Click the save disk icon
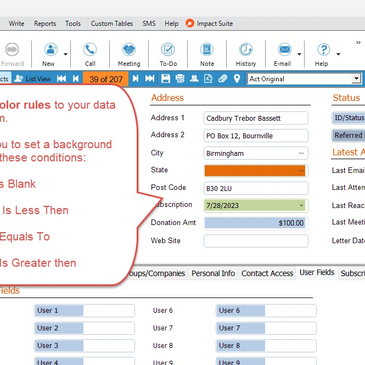The width and height of the screenshot is (365, 365). pyautogui.click(x=165, y=79)
